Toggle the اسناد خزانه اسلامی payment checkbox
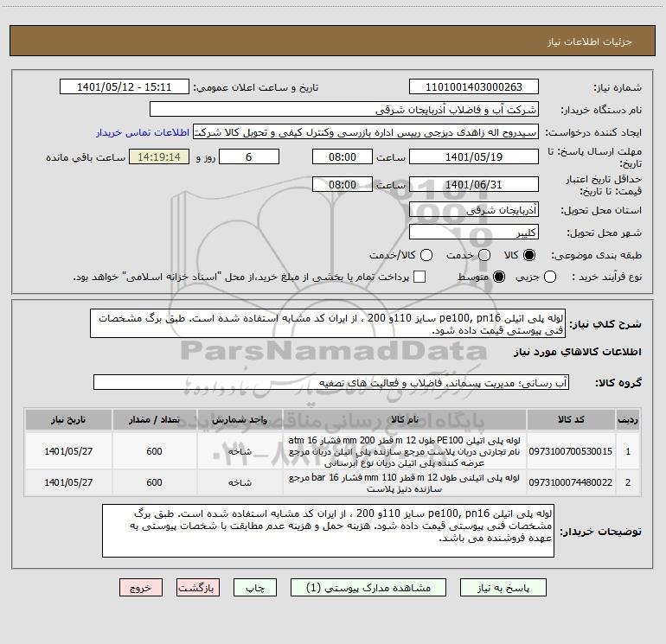Image resolution: width=666 pixels, height=644 pixels. (419, 277)
